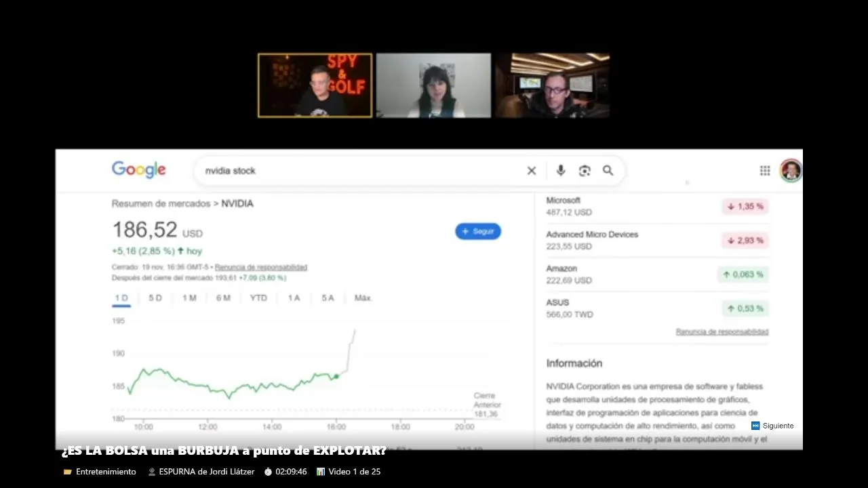Screen dimensions: 868x488
Task: Switch chart to 6 M range
Action: [x=223, y=298]
